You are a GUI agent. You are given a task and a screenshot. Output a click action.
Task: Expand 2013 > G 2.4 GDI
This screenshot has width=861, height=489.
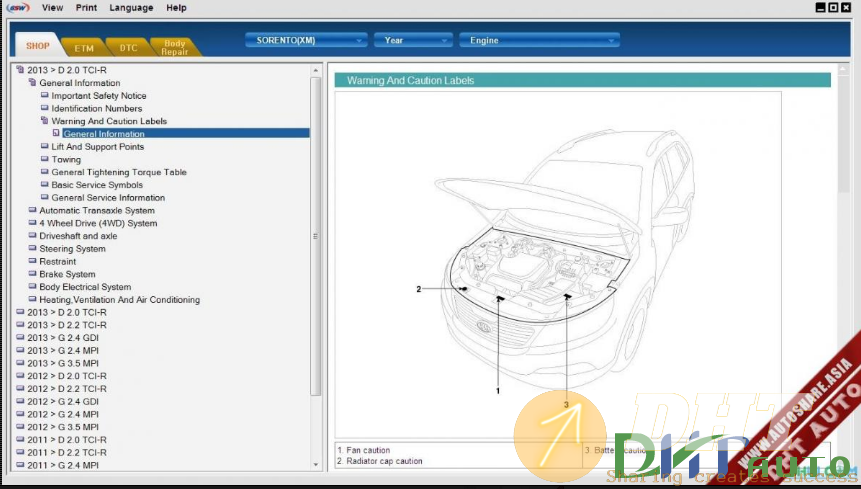point(63,338)
